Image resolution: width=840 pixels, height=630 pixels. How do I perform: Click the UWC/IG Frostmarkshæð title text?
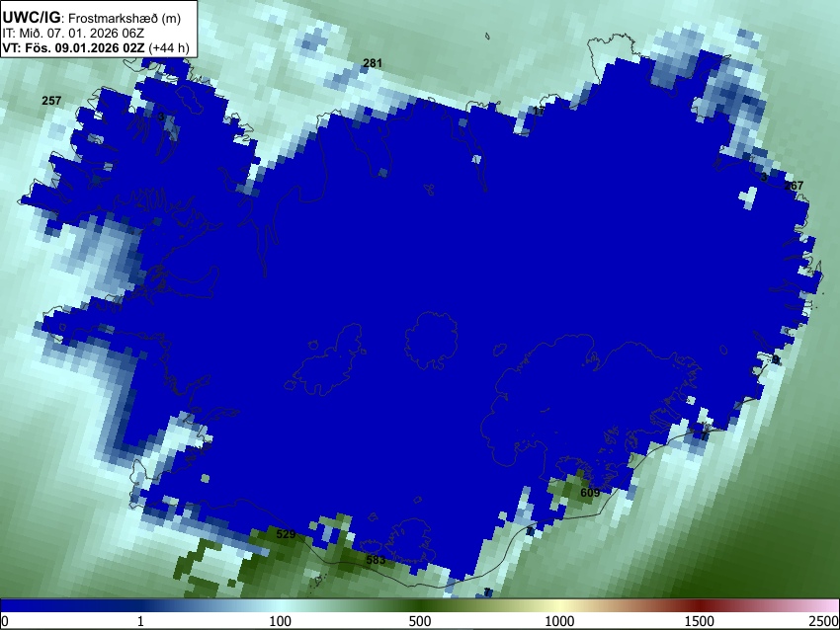tap(92, 18)
